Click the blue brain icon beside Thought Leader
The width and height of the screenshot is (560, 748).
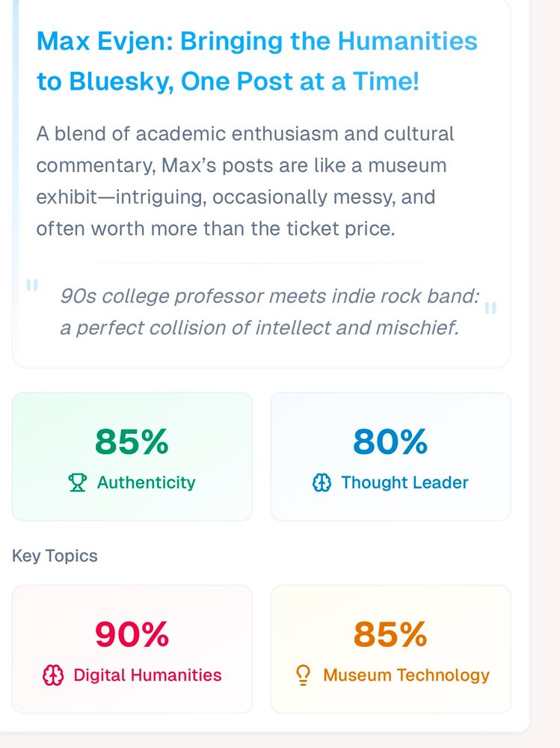321,483
